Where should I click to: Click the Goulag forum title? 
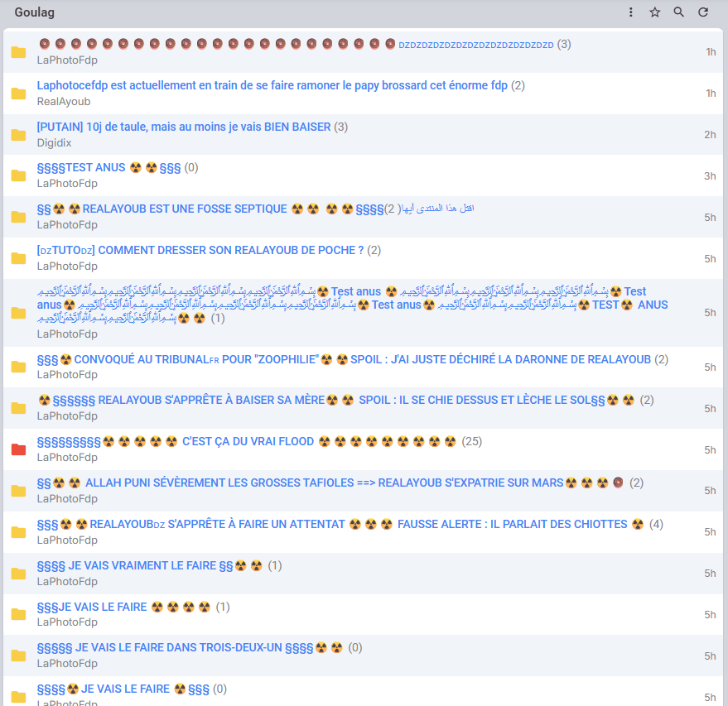coord(35,12)
